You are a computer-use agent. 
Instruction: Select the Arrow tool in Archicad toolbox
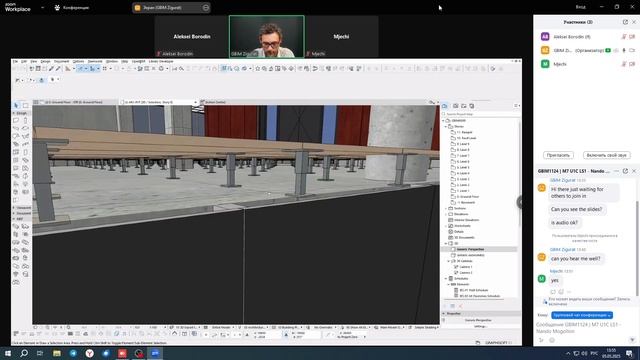(16, 105)
